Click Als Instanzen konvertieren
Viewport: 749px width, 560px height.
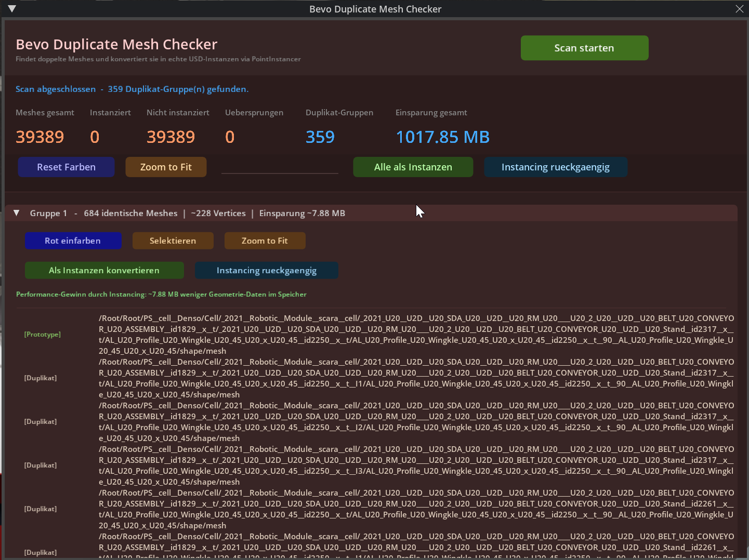pyautogui.click(x=104, y=270)
